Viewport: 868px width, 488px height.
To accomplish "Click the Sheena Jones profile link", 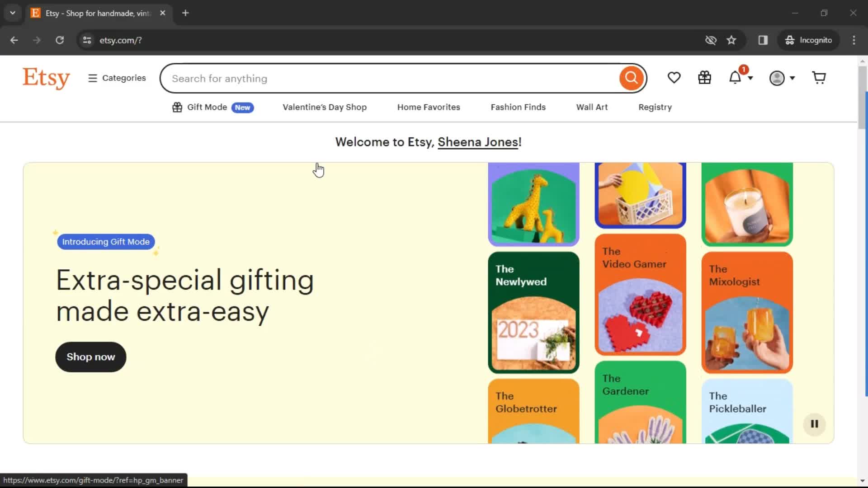I will 477,142.
